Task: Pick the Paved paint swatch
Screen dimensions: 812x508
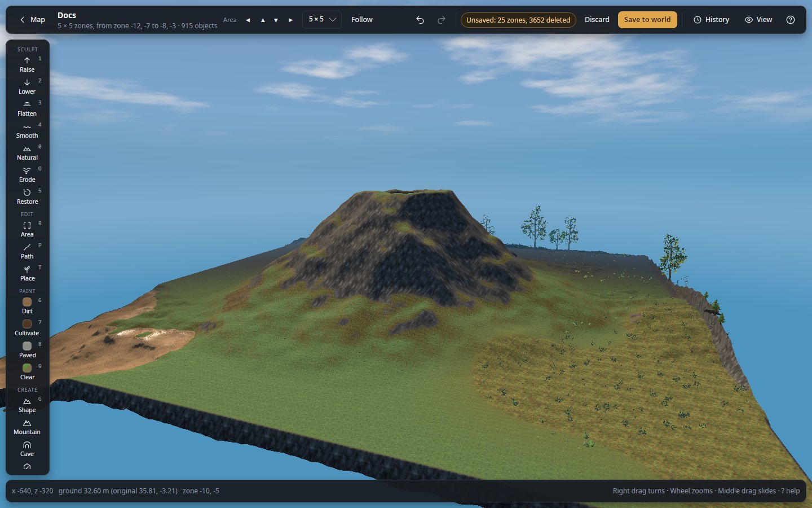Action: pyautogui.click(x=27, y=350)
